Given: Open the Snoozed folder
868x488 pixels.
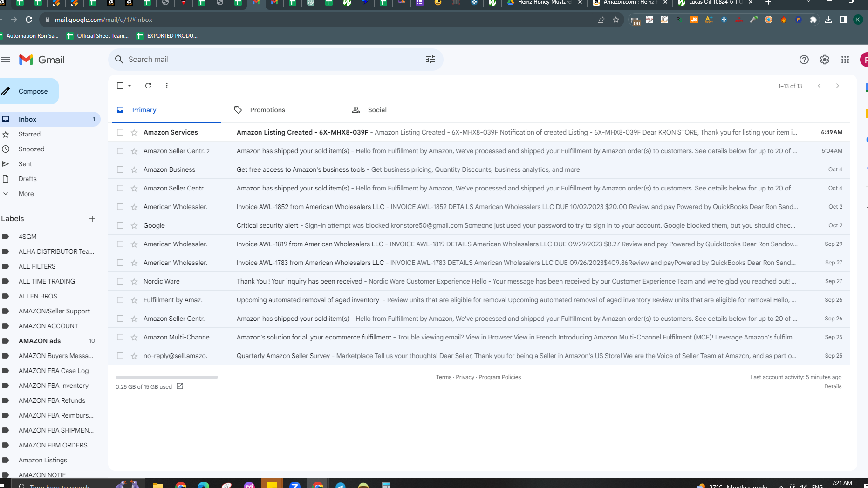Looking at the screenshot, I should pyautogui.click(x=31, y=149).
